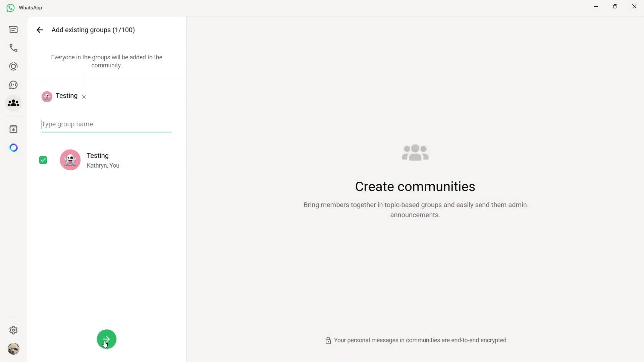
Task: Open Archived chats
Action: pos(13,129)
